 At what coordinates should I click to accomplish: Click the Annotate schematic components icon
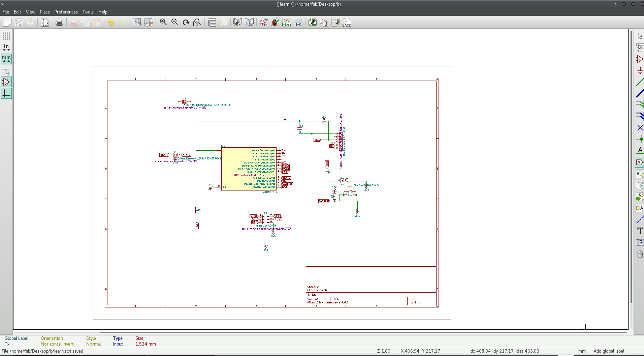pyautogui.click(x=264, y=23)
